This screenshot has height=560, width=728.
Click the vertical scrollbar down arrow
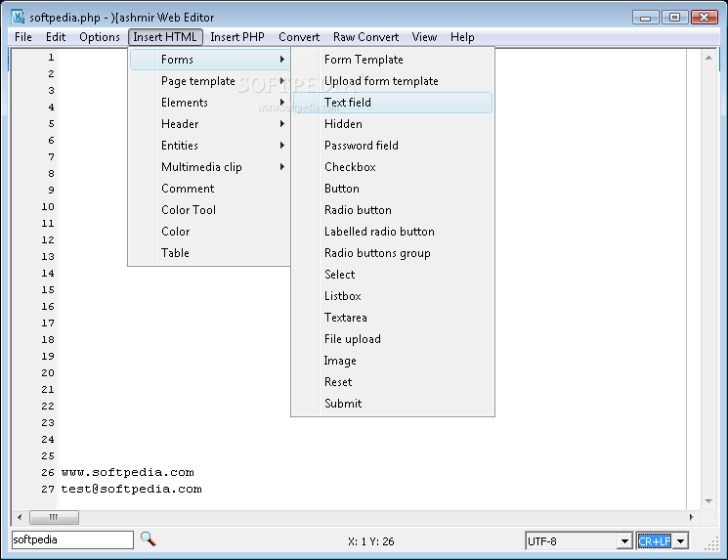708,500
